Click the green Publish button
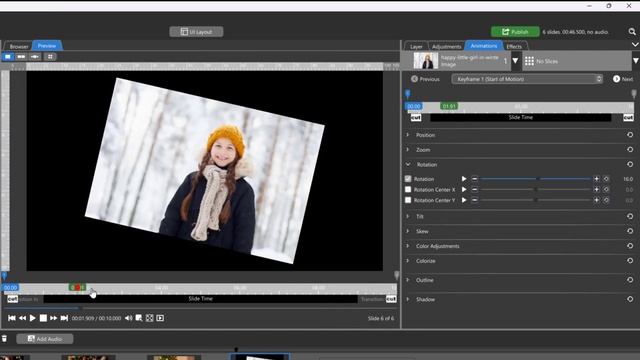Screen dimensions: 640x360 pyautogui.click(x=515, y=32)
